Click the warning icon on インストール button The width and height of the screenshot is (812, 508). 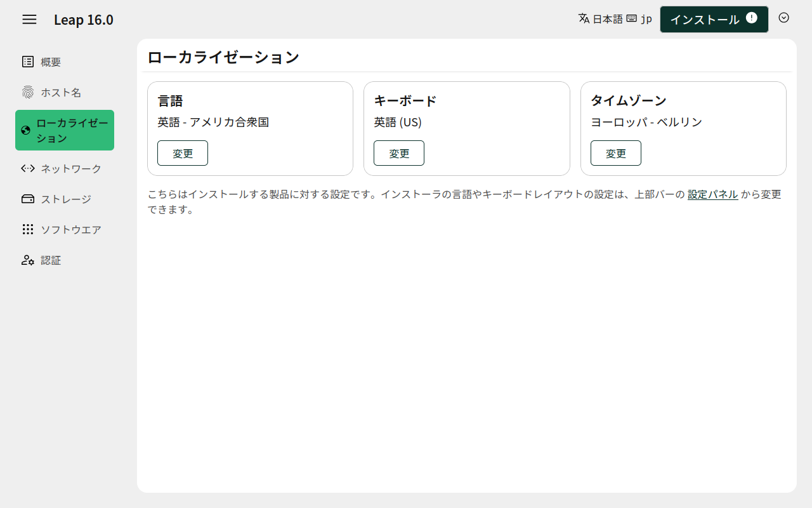[x=752, y=18]
